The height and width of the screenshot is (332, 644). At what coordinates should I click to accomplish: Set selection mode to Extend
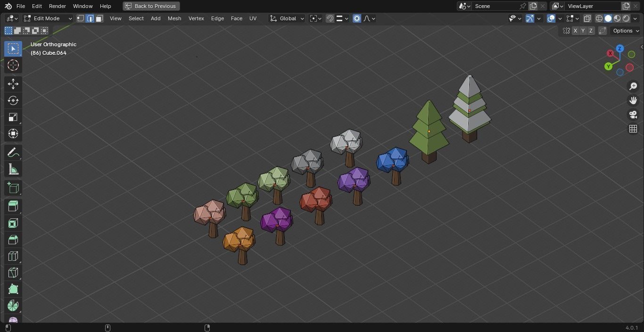point(17,31)
